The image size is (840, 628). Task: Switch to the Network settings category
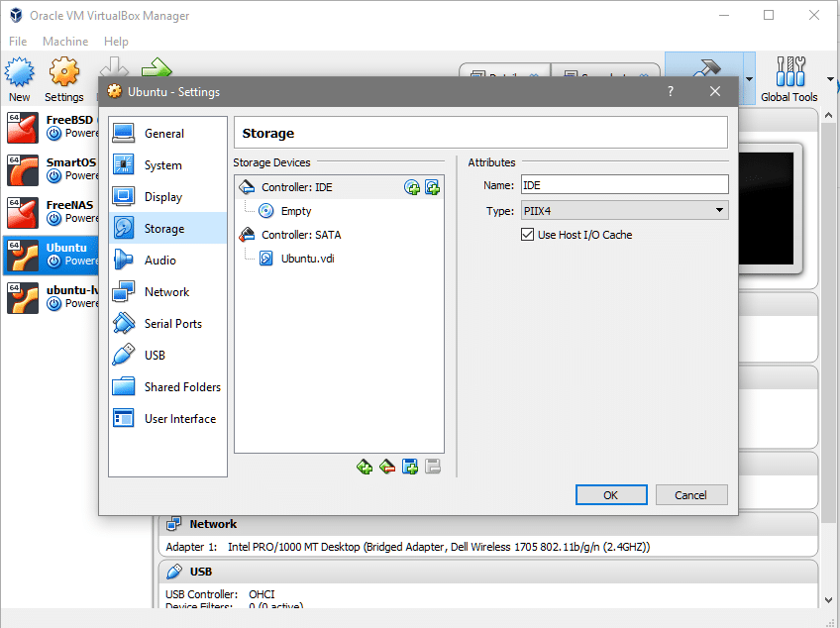[x=166, y=292]
